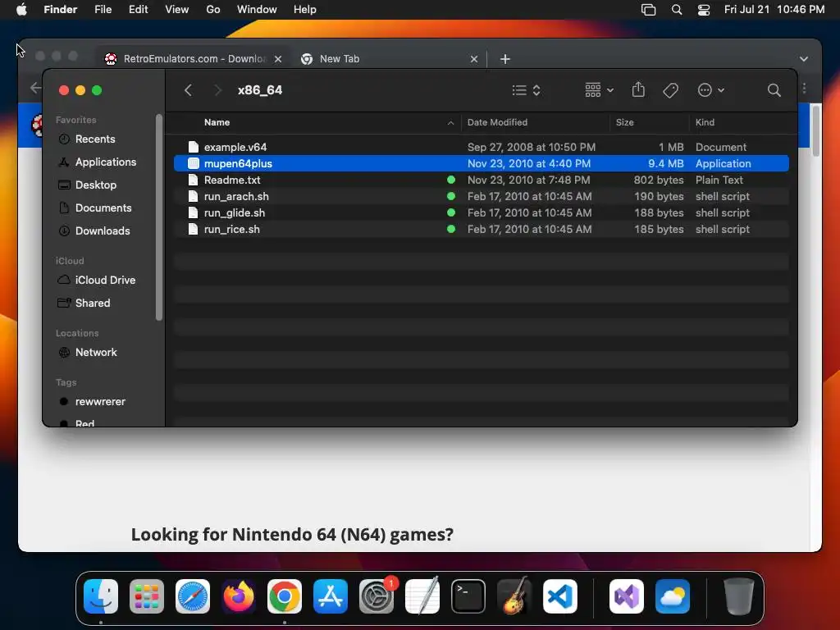The height and width of the screenshot is (630, 840).
Task: Open a new Chrome tab with plus
Action: (505, 59)
